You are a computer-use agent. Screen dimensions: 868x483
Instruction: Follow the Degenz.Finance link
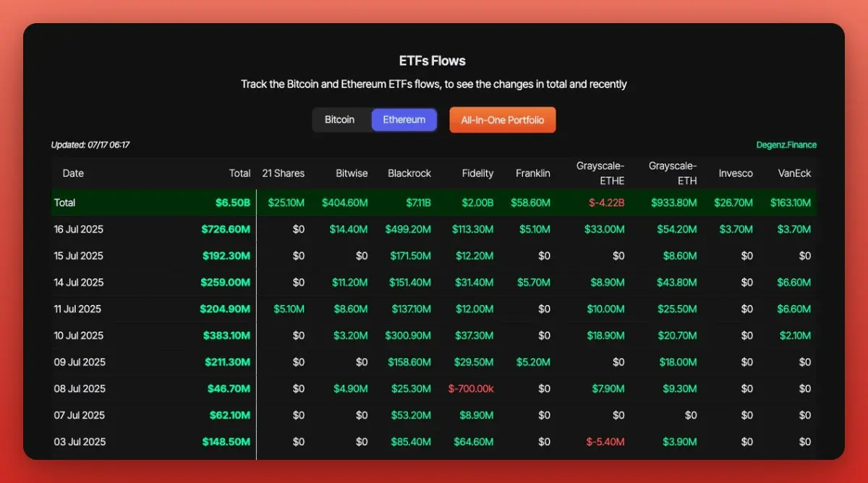pos(786,145)
